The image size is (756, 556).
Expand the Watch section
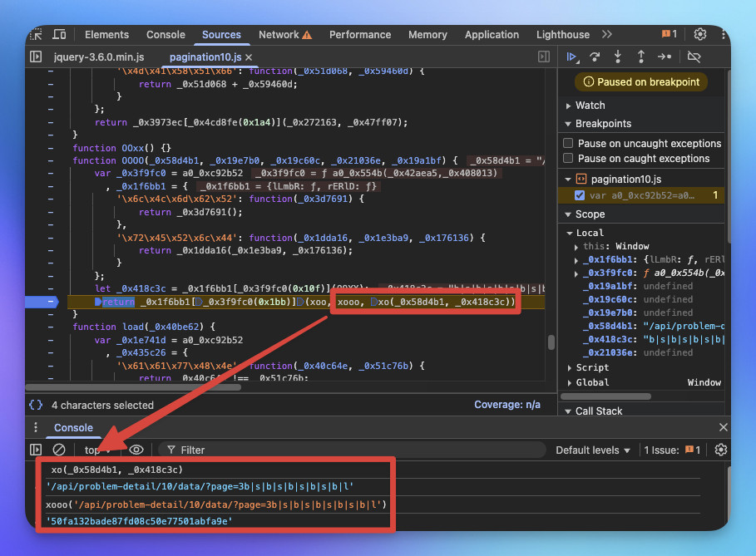pos(568,106)
